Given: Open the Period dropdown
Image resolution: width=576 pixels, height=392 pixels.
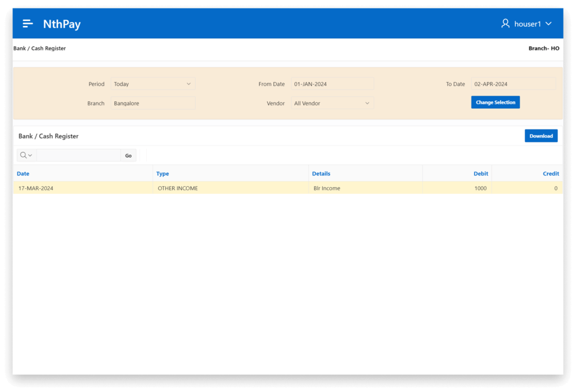Looking at the screenshot, I should coord(152,84).
